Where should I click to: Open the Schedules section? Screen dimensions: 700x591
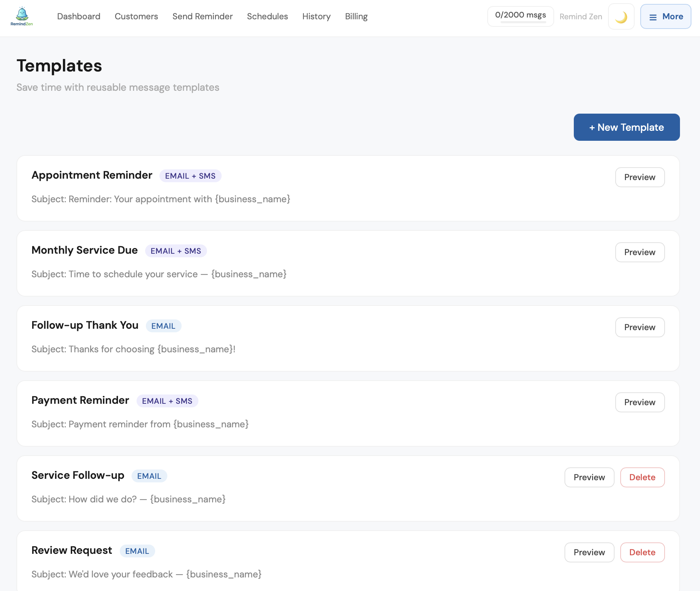click(x=267, y=16)
